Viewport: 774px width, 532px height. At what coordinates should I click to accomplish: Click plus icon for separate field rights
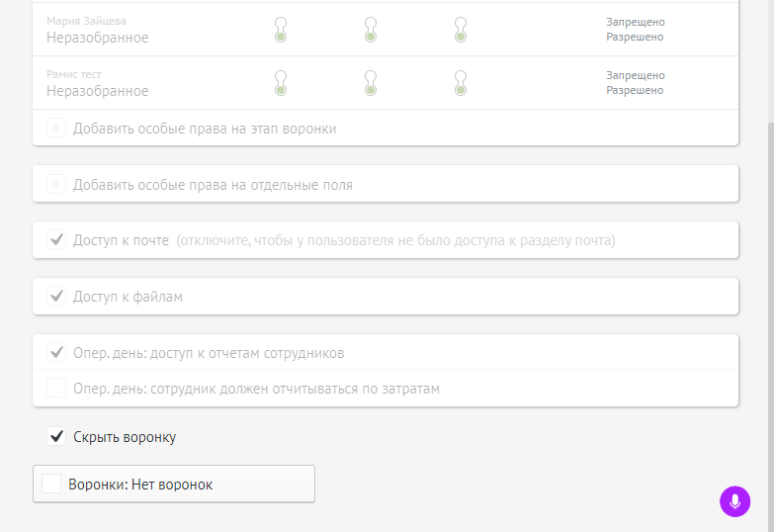(56, 184)
